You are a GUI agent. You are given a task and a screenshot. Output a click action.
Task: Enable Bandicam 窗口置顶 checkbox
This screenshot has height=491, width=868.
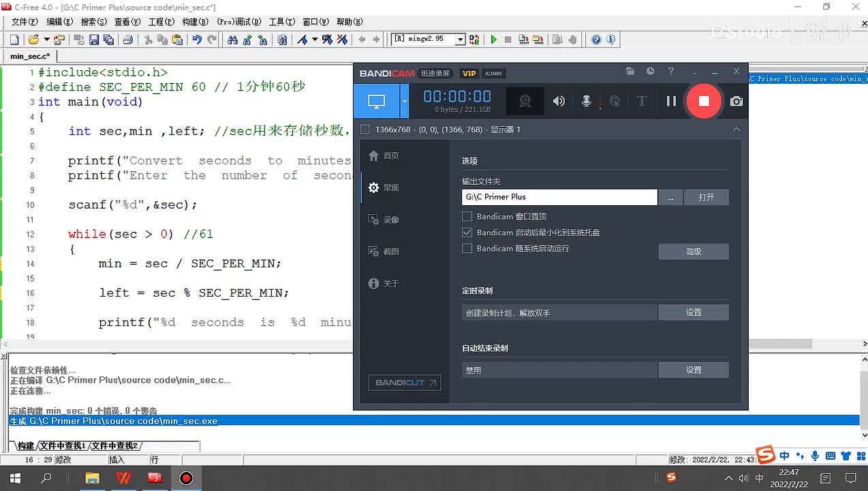pyautogui.click(x=467, y=216)
